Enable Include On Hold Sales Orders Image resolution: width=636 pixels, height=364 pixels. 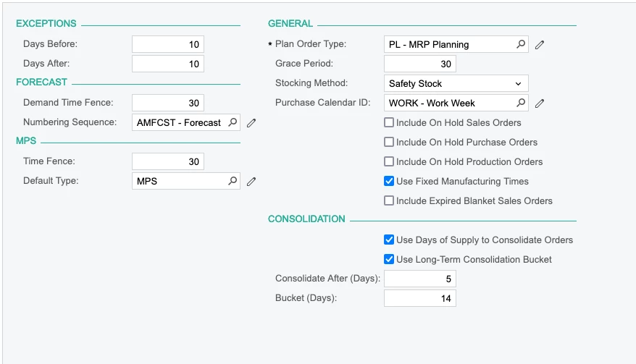(x=389, y=123)
